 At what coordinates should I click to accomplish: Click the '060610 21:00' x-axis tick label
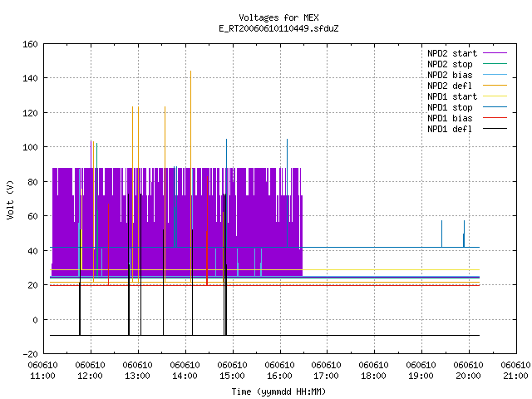[x=515, y=371]
